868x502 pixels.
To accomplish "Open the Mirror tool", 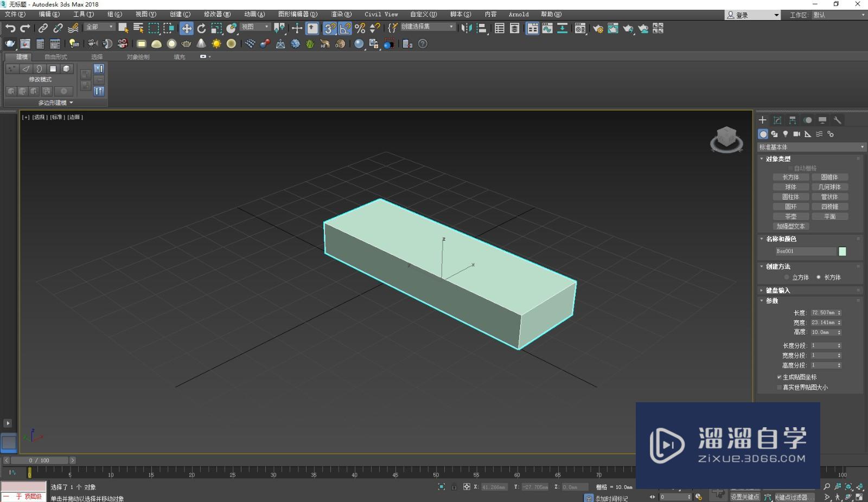I will pos(466,28).
